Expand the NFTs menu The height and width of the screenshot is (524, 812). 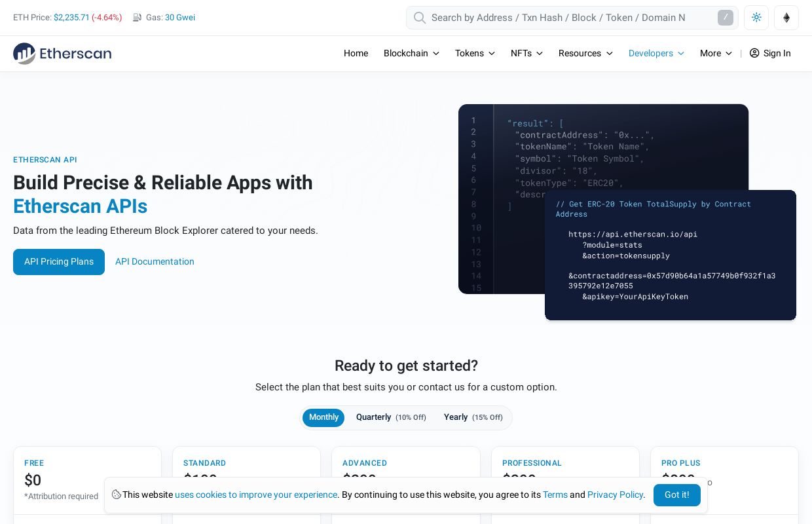pos(526,53)
